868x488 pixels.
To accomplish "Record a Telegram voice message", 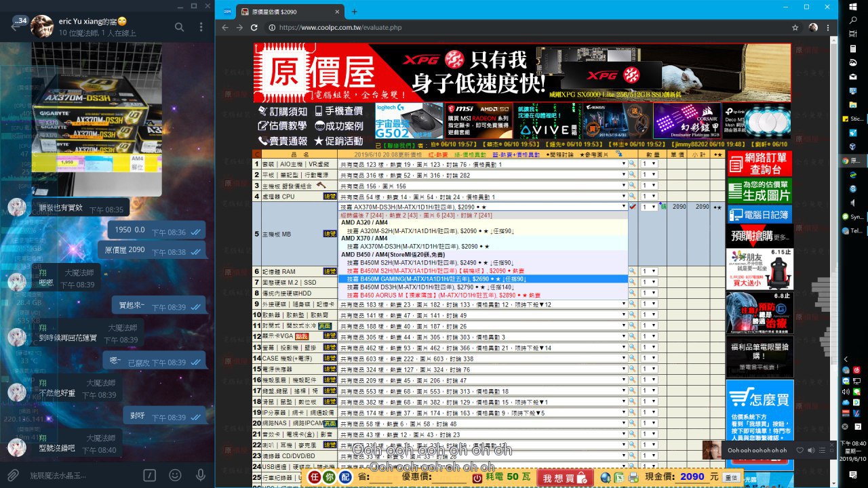I will 201,475.
